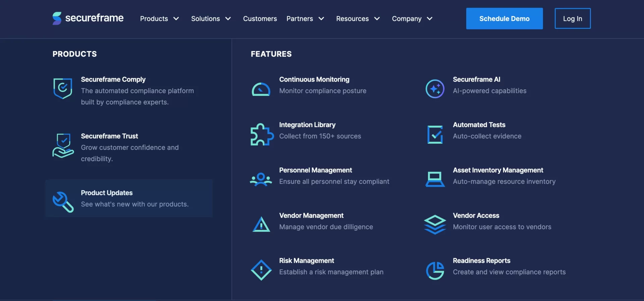This screenshot has width=644, height=301.
Task: Expand the Resources chevron
Action: pos(377,18)
